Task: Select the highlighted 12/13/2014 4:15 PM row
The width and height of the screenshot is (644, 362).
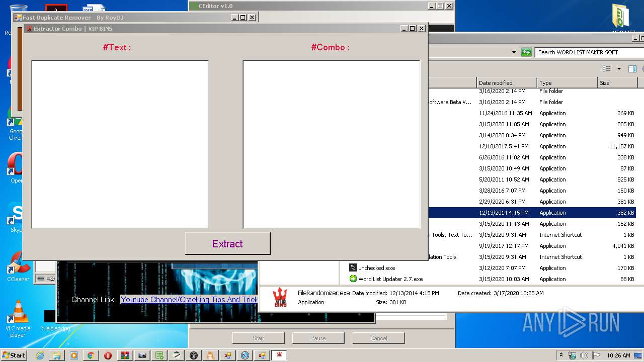Action: click(532, 213)
